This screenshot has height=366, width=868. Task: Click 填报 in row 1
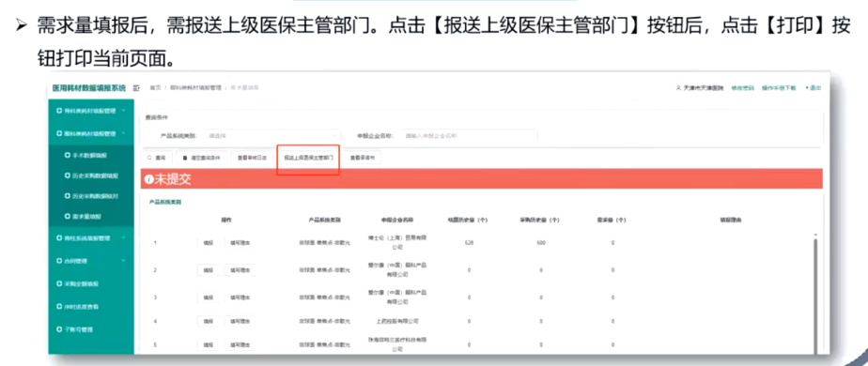point(209,243)
